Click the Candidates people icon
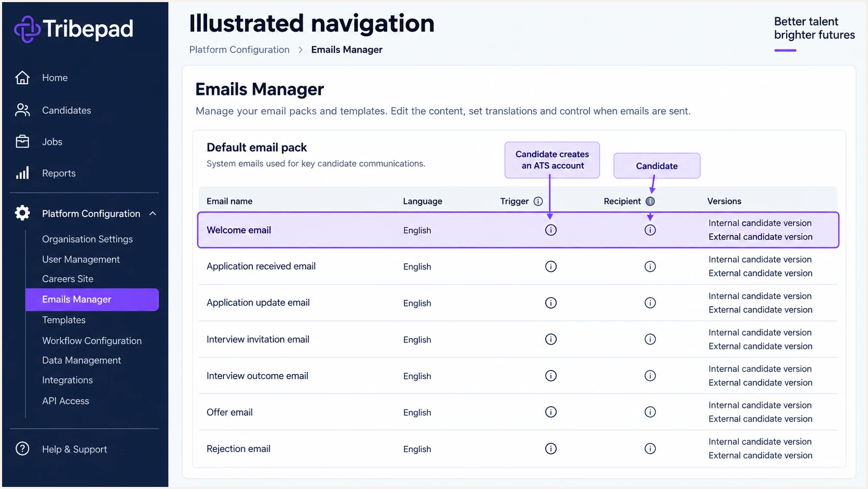Image resolution: width=868 pixels, height=489 pixels. point(22,110)
